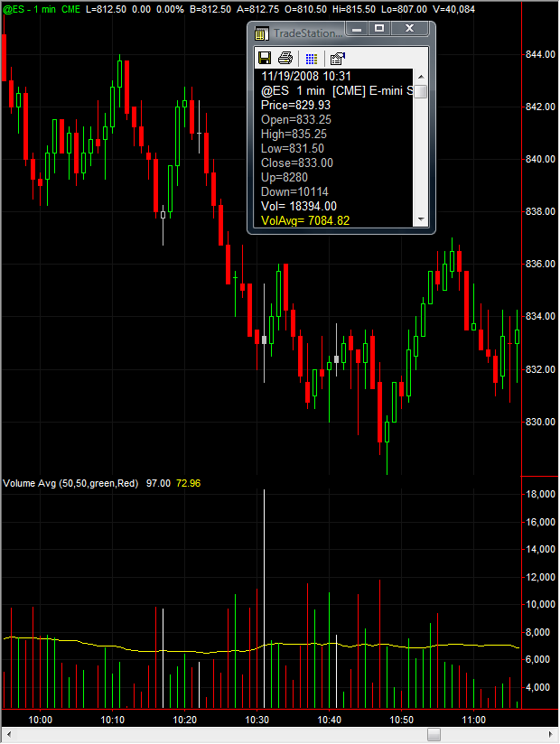Viewport: 560px width, 744px height.
Task: Click the 97.00 volume indicator value
Action: pos(158,483)
